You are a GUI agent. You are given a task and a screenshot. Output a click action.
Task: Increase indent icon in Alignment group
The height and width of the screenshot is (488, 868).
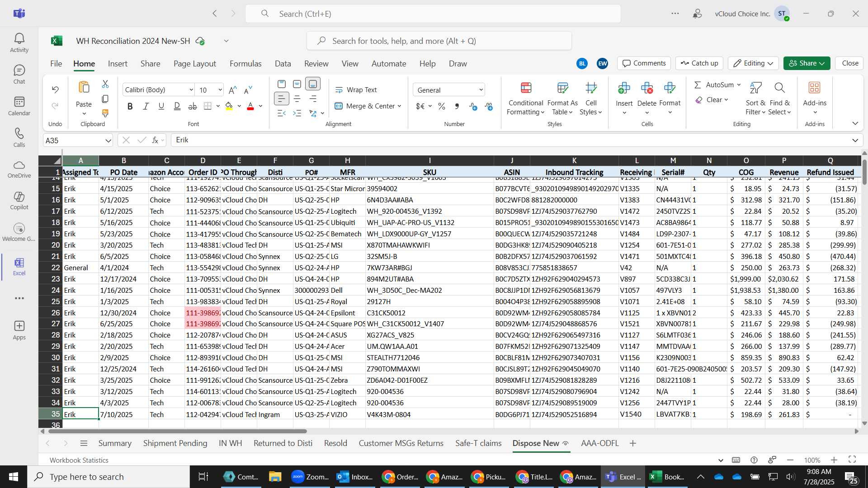[297, 113]
